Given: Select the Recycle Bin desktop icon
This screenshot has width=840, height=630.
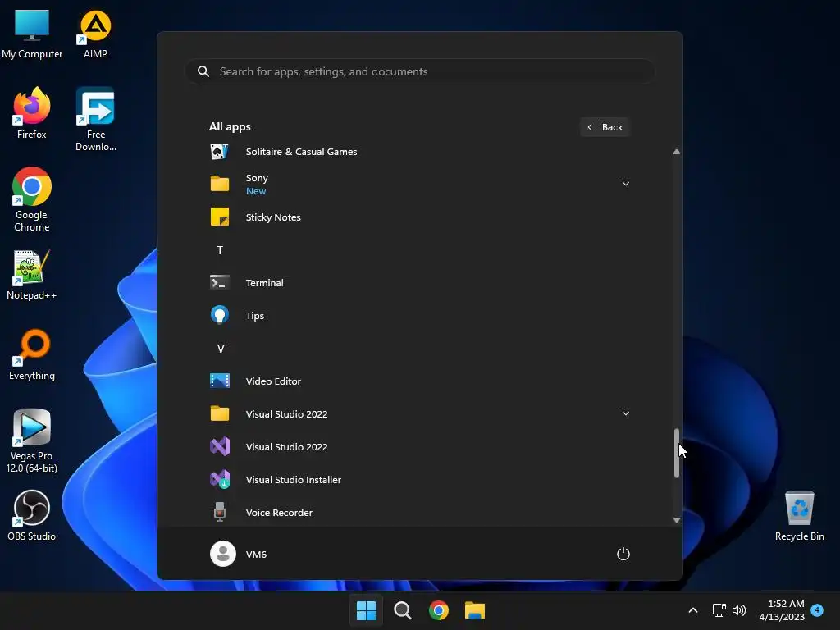Looking at the screenshot, I should pyautogui.click(x=799, y=515).
